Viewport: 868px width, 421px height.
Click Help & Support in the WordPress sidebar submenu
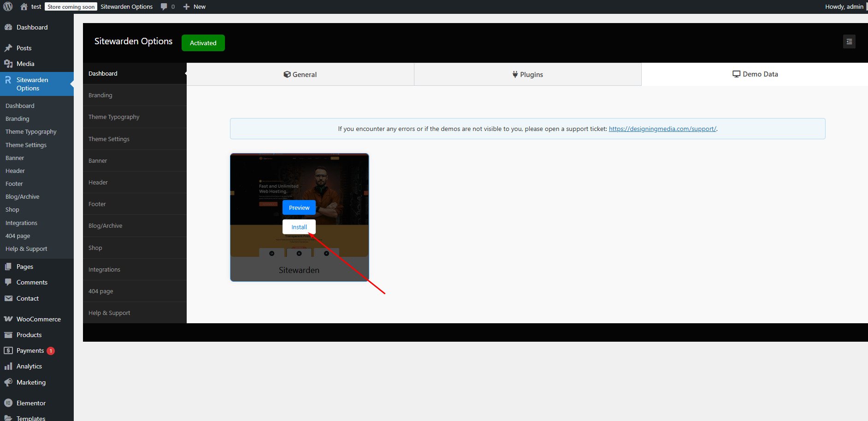[x=26, y=249]
